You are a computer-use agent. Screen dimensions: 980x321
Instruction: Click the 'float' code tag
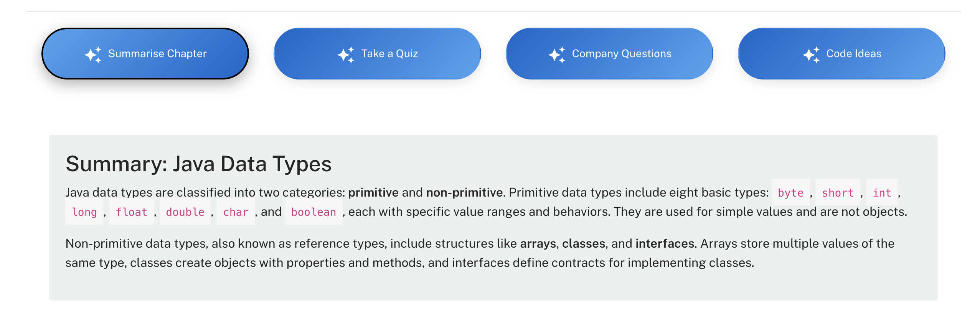click(131, 212)
